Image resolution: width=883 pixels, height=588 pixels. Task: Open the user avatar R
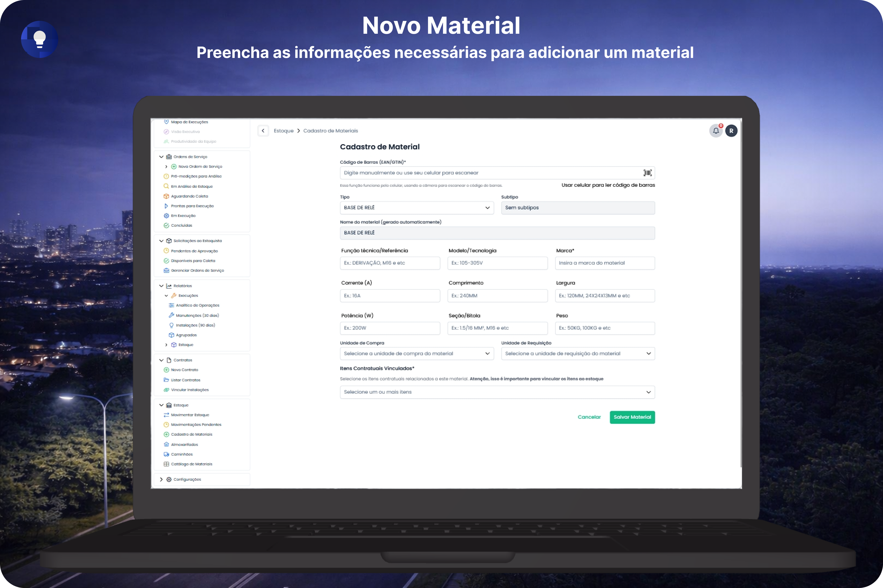point(732,131)
